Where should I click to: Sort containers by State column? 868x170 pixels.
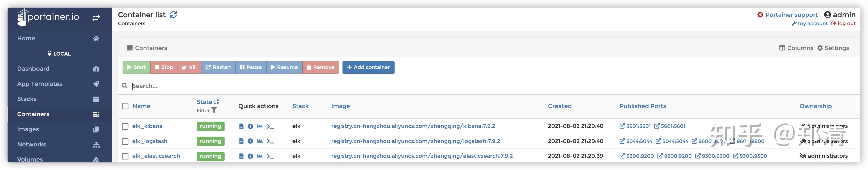coord(208,102)
